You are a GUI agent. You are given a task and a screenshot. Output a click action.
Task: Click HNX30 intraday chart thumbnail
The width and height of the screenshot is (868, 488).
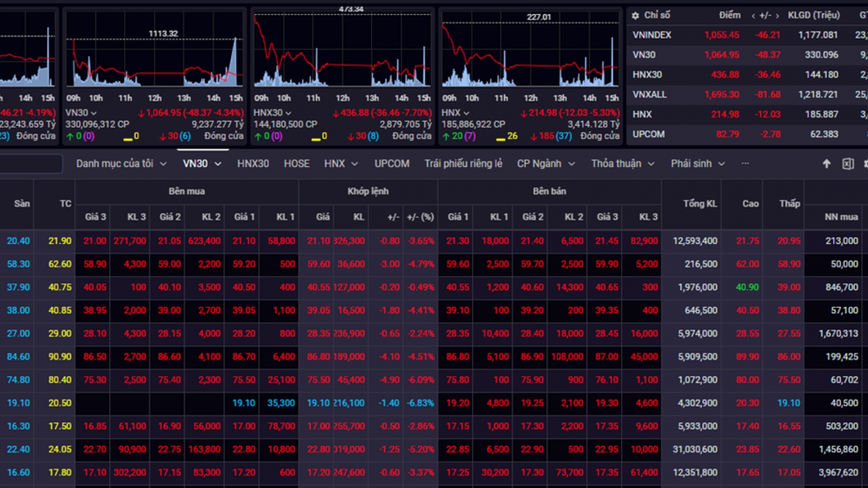pyautogui.click(x=342, y=50)
